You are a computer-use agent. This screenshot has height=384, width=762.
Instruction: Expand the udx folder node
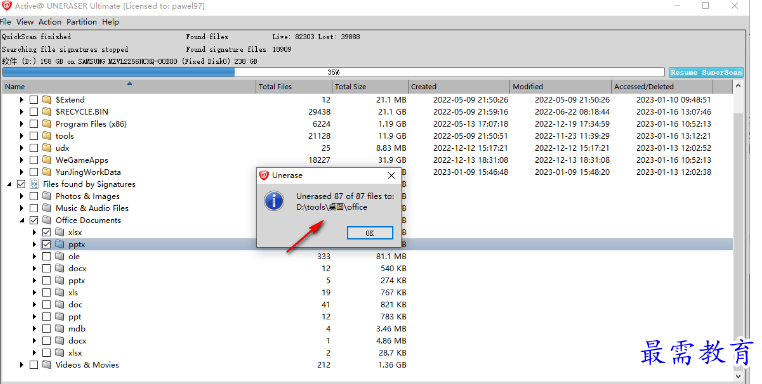[x=21, y=148]
